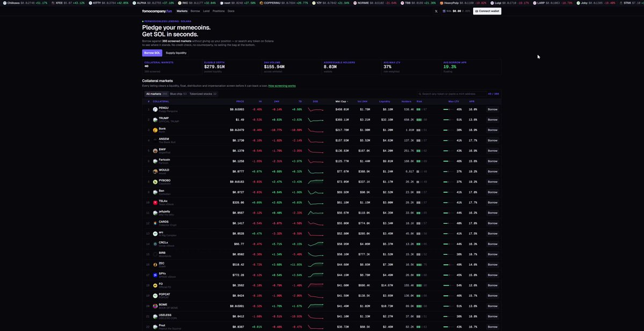Click the BOME token logo
The image size is (644, 331).
pos(155,306)
